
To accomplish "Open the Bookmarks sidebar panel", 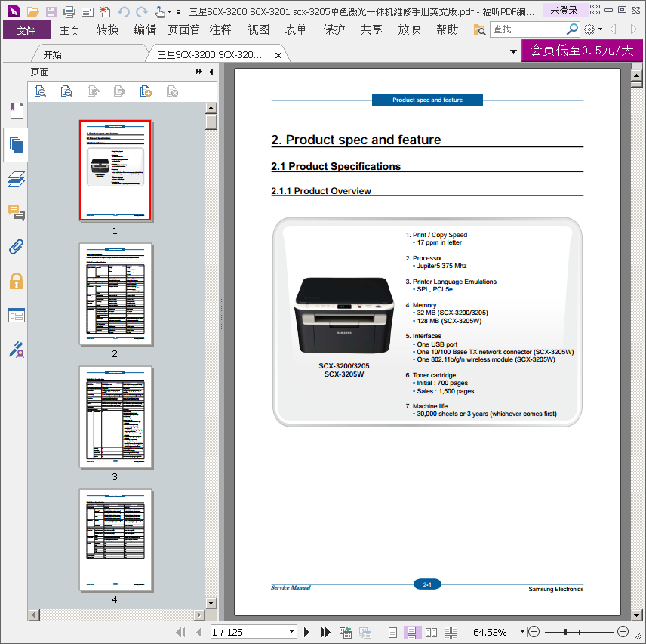I will 17,110.
